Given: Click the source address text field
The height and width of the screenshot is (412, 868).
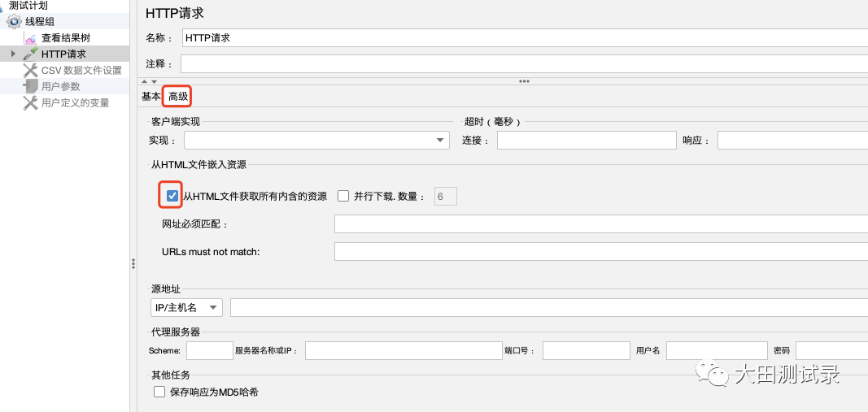Looking at the screenshot, I should pyautogui.click(x=549, y=307).
